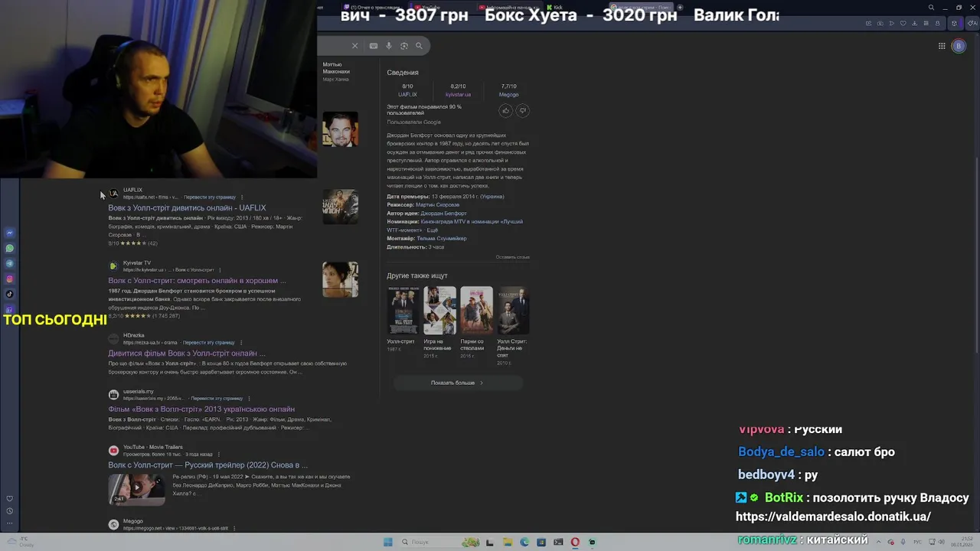Open the three-dot options of UAFLIX result
Viewport: 980px width, 551px height.
(242, 197)
